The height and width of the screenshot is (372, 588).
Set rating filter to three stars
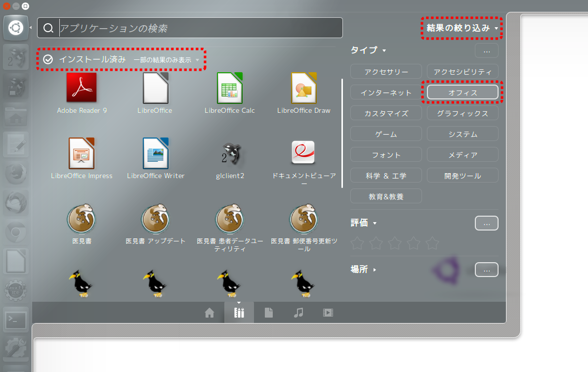[394, 243]
